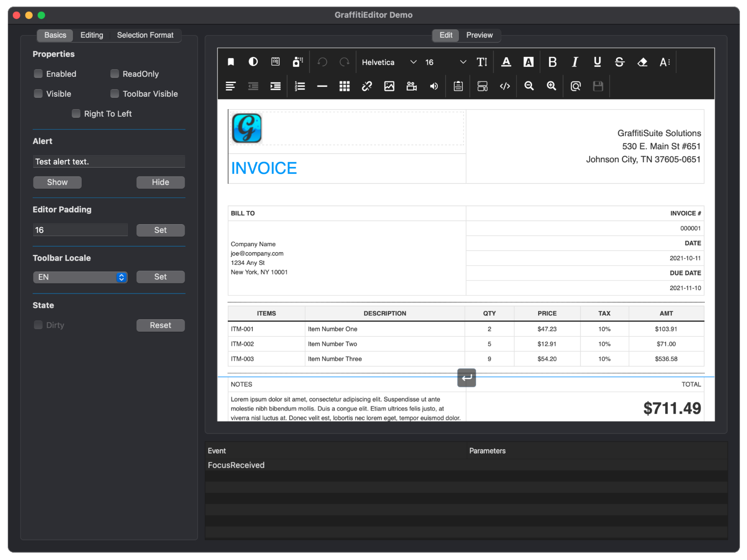747x560 pixels.
Task: Zoom out in the editor
Action: click(x=529, y=86)
